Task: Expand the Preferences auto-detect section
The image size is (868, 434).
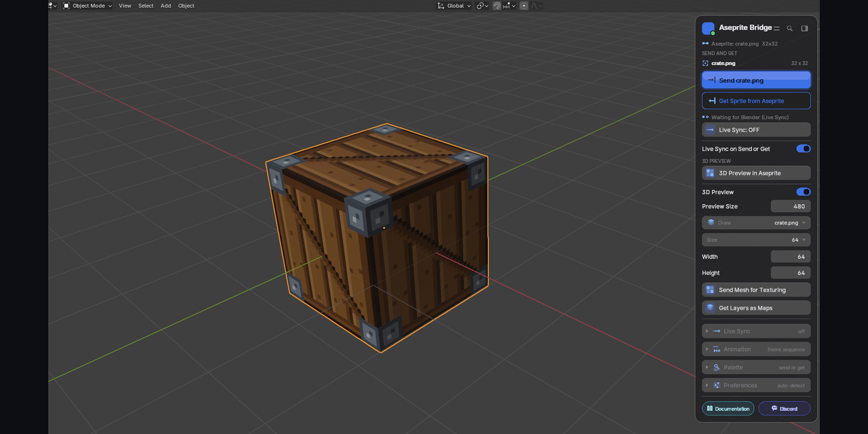Action: point(756,385)
